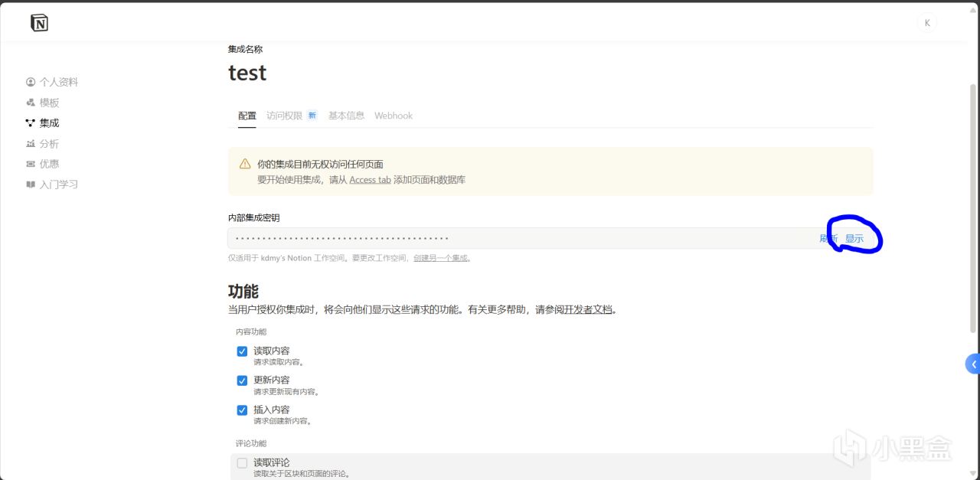The width and height of the screenshot is (980, 480).
Task: Click the 模板 templates icon
Action: pos(31,103)
